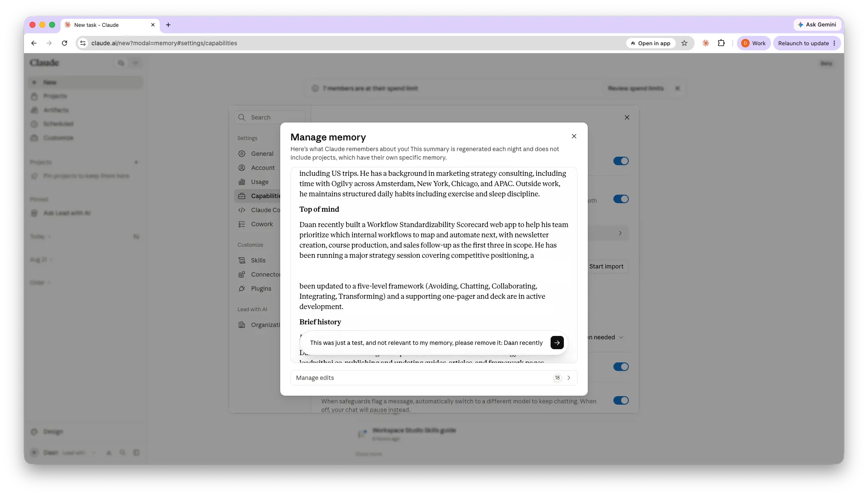This screenshot has height=496, width=868.
Task: Open Connectors customization page
Action: [x=257, y=274]
